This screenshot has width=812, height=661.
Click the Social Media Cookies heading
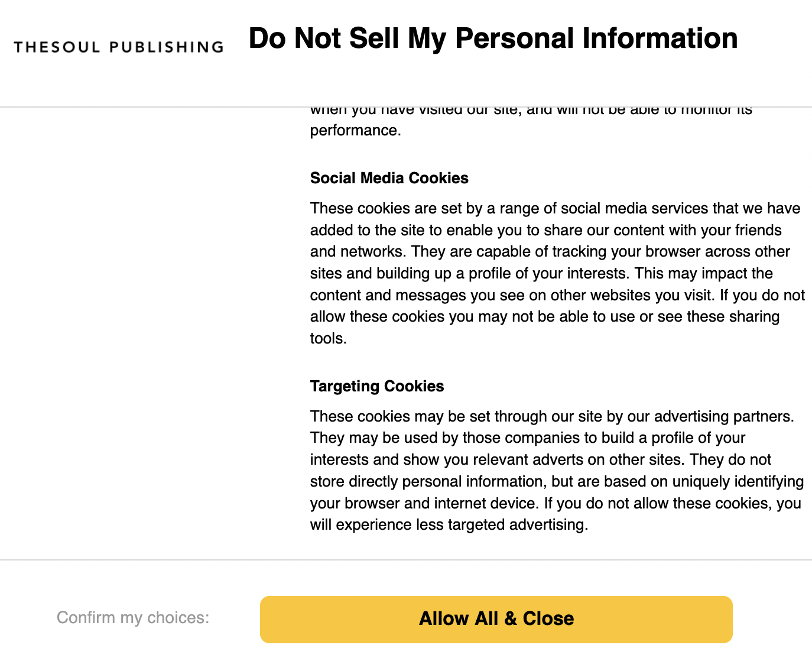[x=389, y=178]
